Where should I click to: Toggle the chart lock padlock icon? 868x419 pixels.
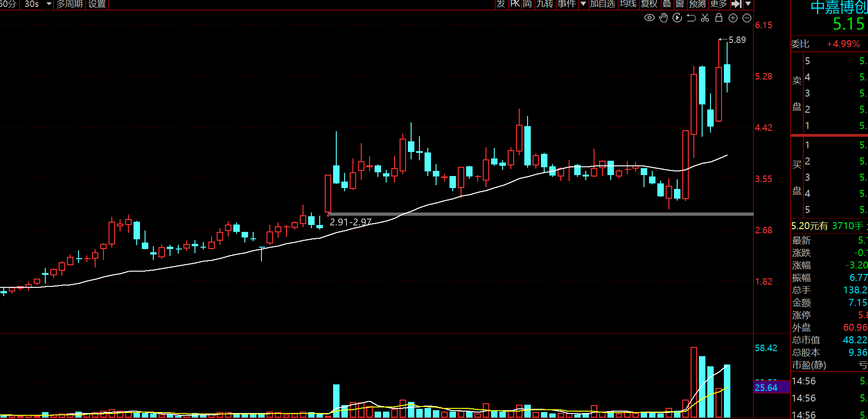[719, 18]
